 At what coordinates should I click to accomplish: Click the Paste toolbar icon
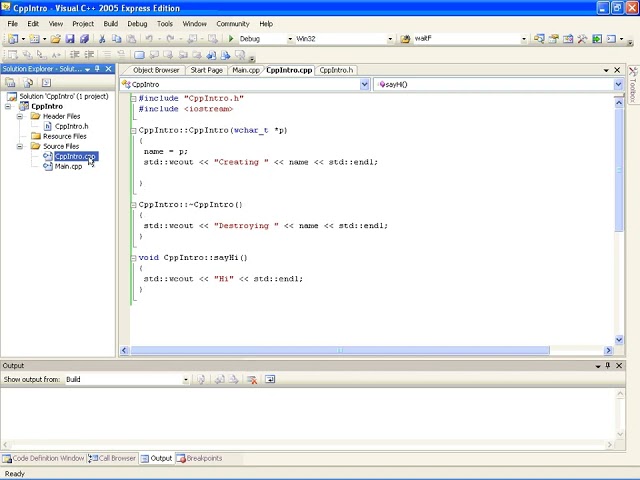click(131, 39)
